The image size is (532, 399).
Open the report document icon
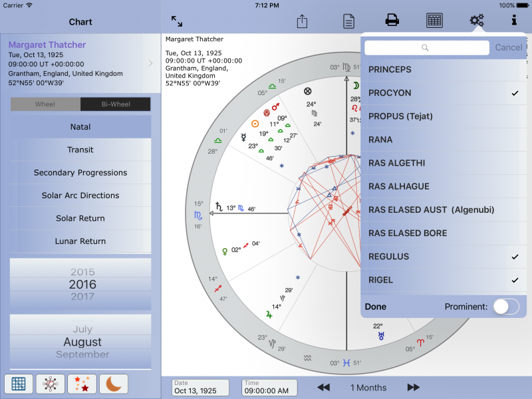(348, 21)
